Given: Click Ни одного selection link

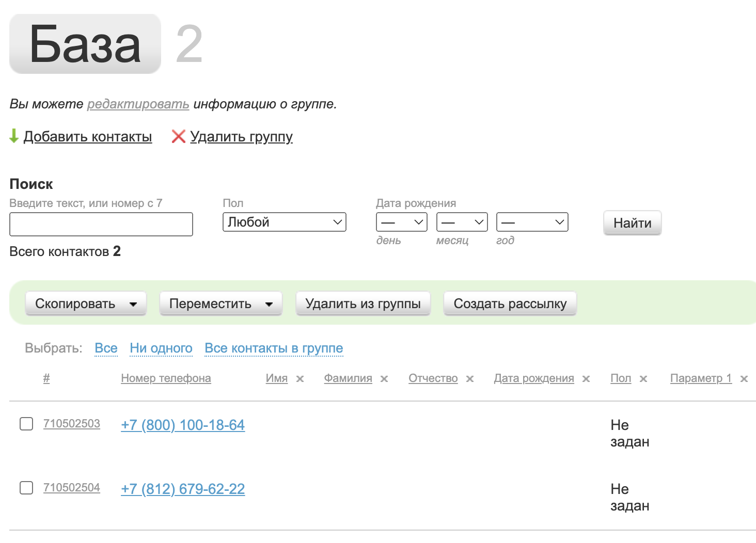Looking at the screenshot, I should click(161, 348).
